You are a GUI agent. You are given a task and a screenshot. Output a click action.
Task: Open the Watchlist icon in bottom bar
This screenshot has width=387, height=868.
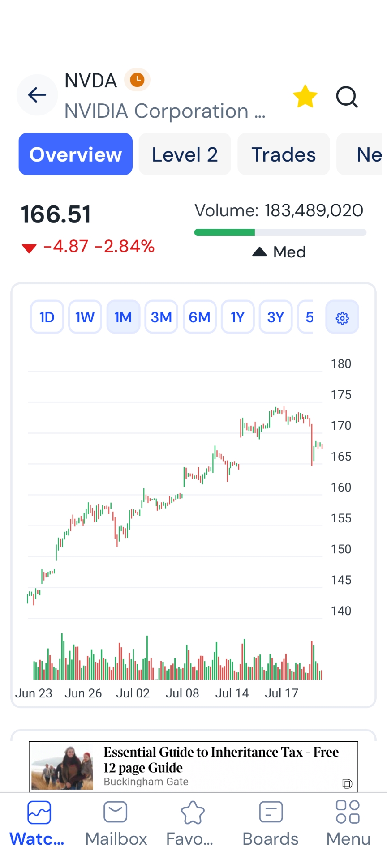[39, 812]
